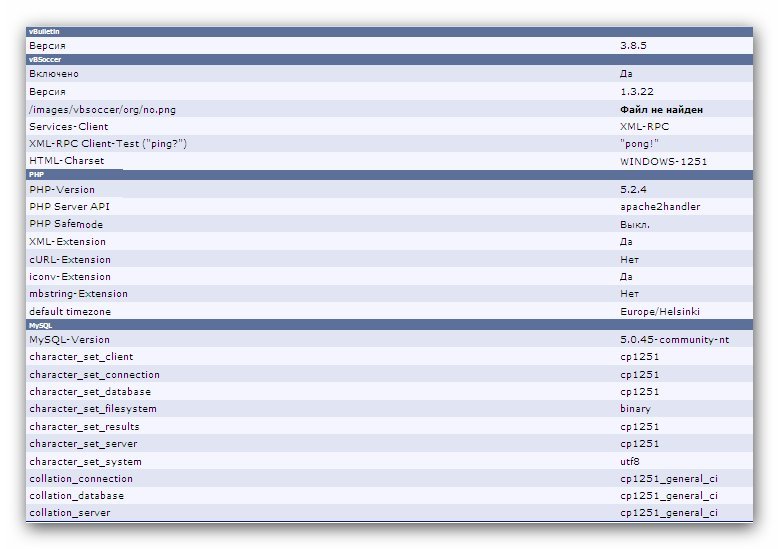Click the vBSoccer section header

click(x=45, y=60)
